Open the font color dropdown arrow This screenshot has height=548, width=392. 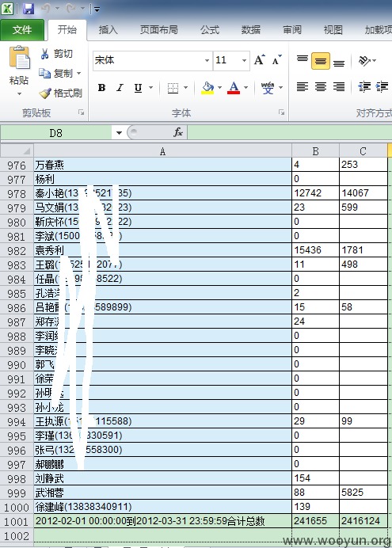point(246,87)
